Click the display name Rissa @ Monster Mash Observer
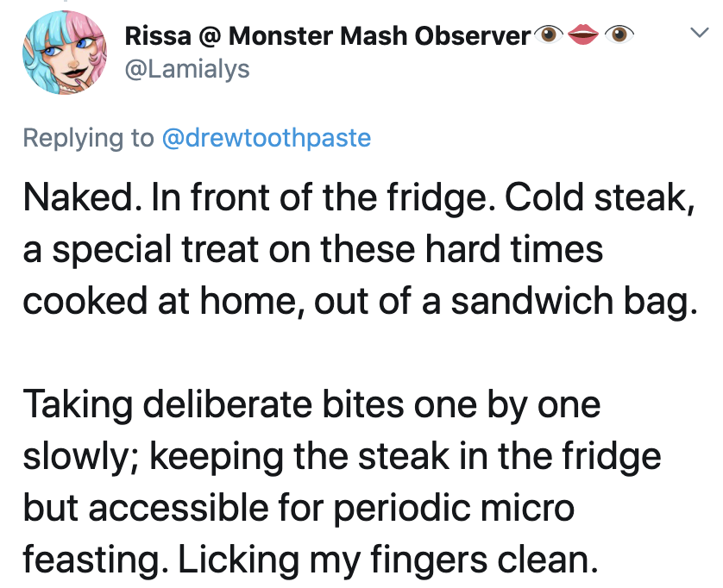Viewport: 723px width, 588px height. (x=328, y=36)
